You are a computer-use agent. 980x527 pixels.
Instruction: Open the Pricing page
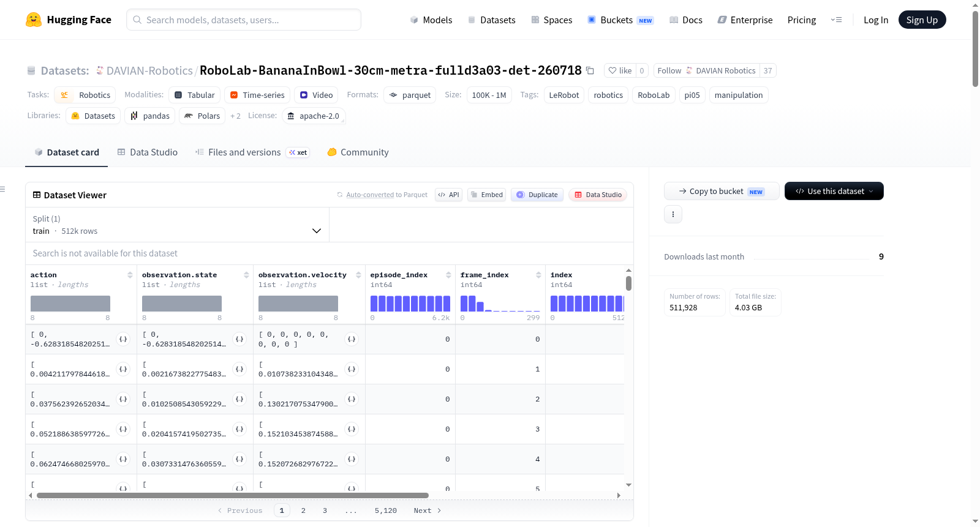click(802, 20)
